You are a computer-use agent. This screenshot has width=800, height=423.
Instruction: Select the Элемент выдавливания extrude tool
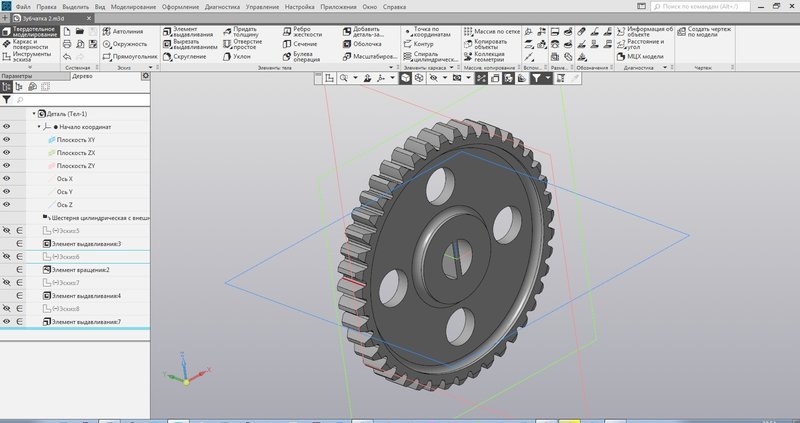pyautogui.click(x=187, y=32)
